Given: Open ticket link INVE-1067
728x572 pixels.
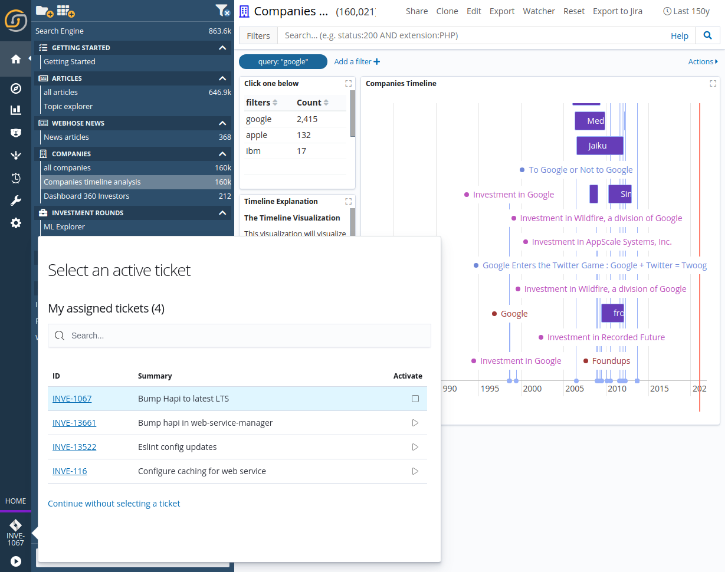Looking at the screenshot, I should [72, 399].
